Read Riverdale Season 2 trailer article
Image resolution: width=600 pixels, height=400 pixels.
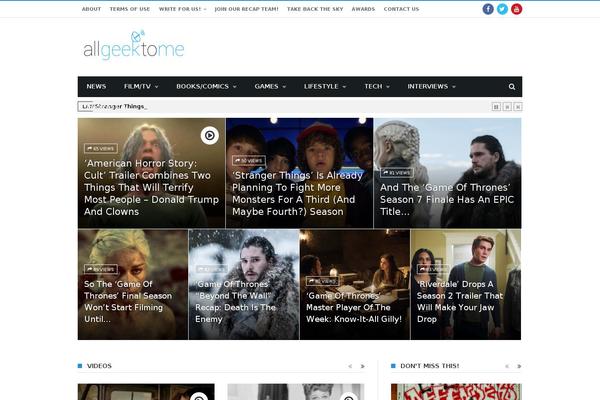click(460, 302)
